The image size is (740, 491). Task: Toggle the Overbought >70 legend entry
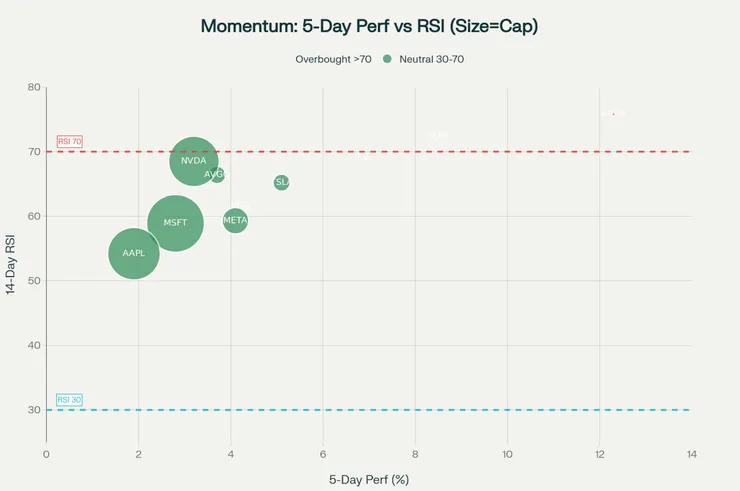pos(333,59)
